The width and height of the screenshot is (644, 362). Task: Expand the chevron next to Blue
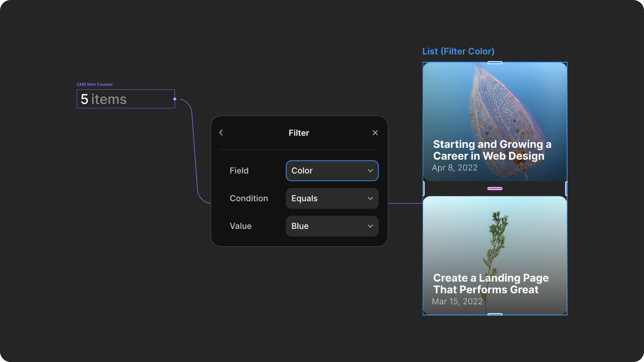[370, 226]
